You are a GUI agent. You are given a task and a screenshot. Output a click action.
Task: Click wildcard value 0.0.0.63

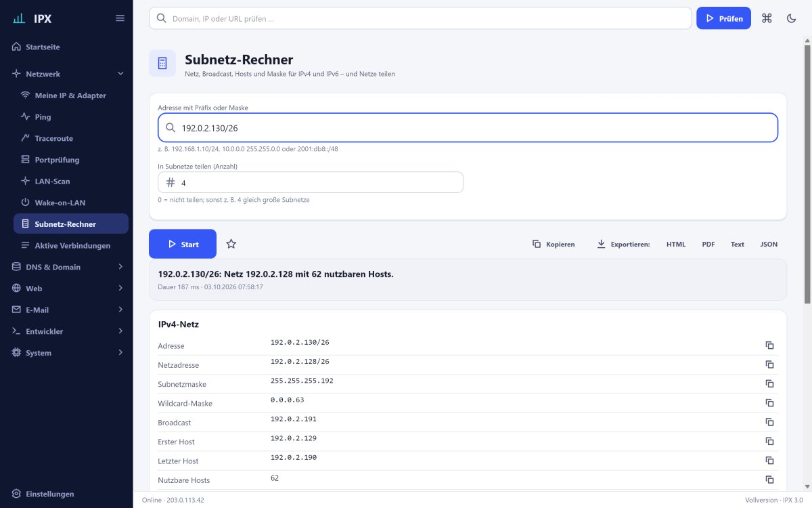pyautogui.click(x=287, y=400)
